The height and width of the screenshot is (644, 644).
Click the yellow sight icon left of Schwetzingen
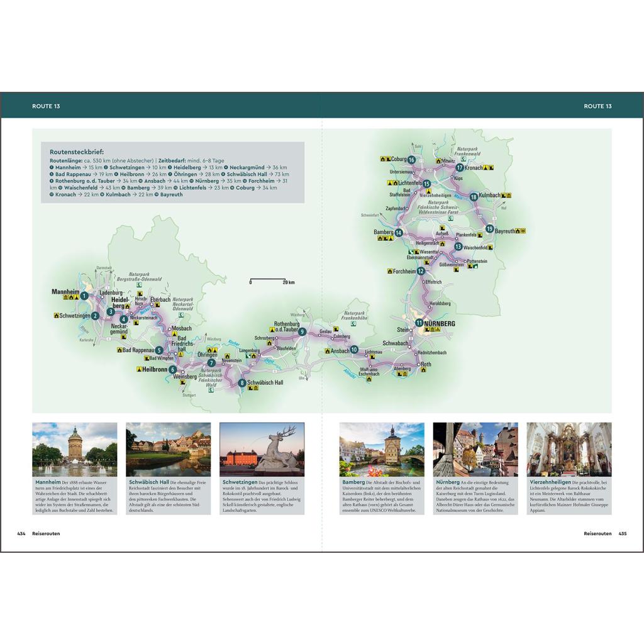pos(57,316)
